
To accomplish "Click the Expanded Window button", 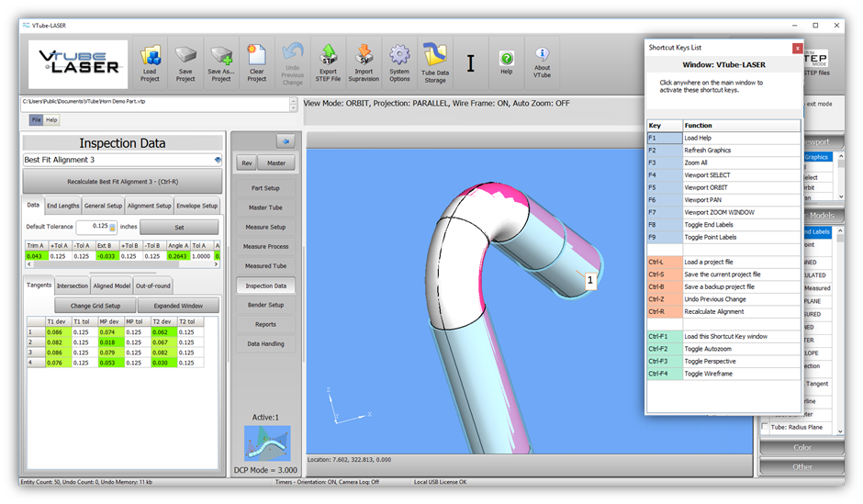I will 177,306.
